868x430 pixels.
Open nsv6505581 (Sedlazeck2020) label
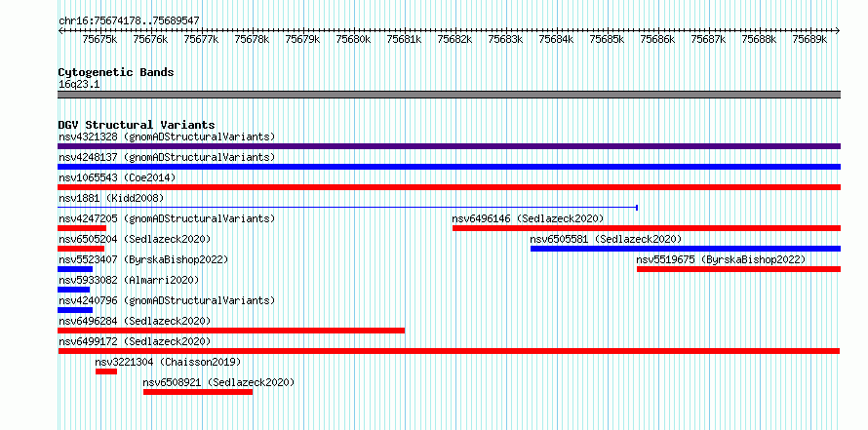point(607,239)
